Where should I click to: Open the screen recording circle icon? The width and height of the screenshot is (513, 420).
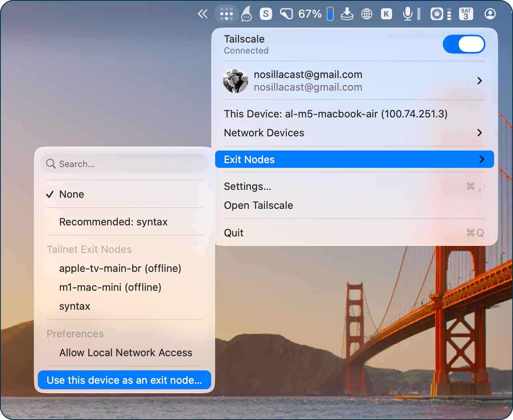point(437,14)
